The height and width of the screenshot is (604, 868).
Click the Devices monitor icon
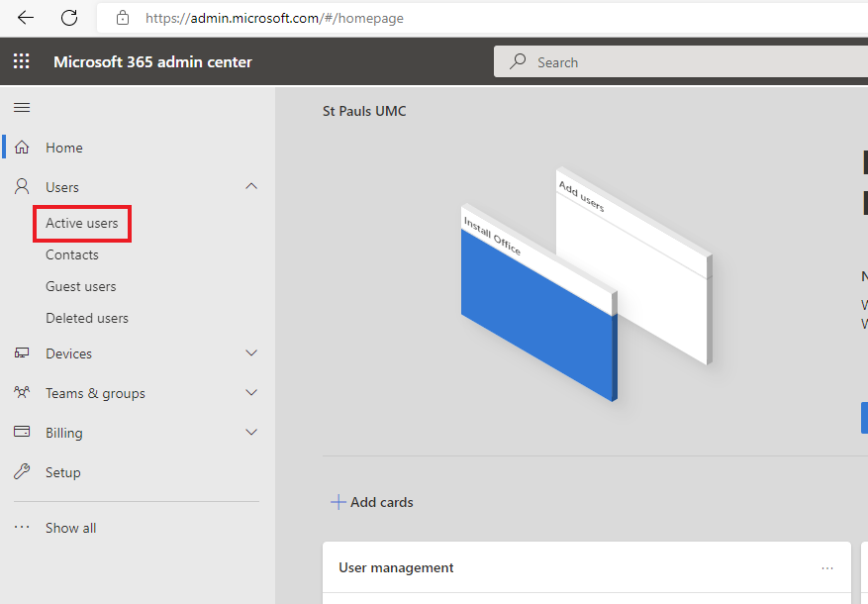point(22,353)
